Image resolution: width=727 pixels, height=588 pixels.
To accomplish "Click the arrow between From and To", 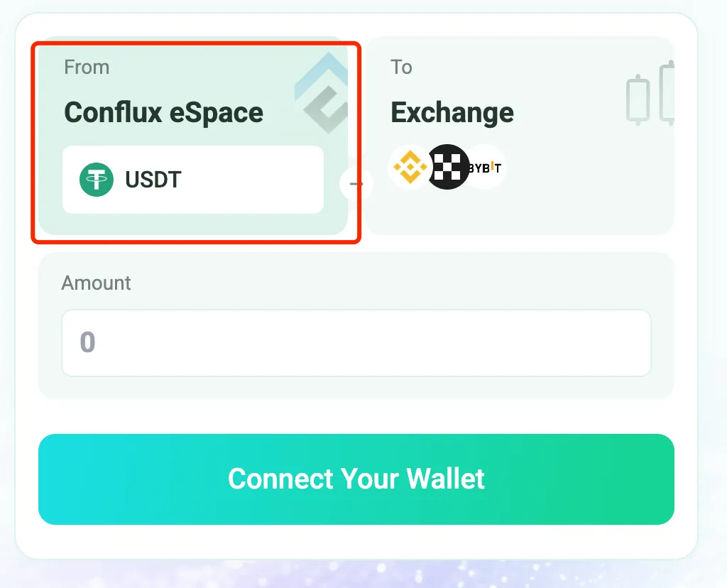I will coord(356,184).
